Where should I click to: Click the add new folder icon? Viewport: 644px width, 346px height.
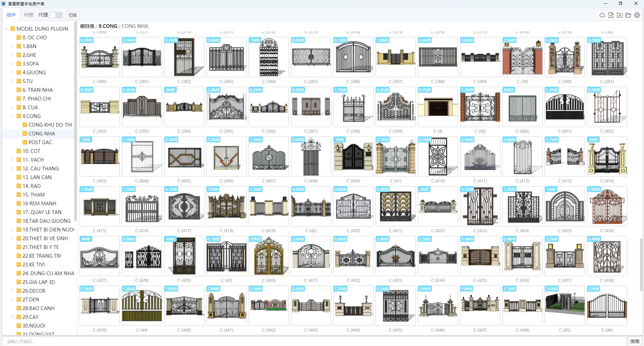[x=620, y=15]
